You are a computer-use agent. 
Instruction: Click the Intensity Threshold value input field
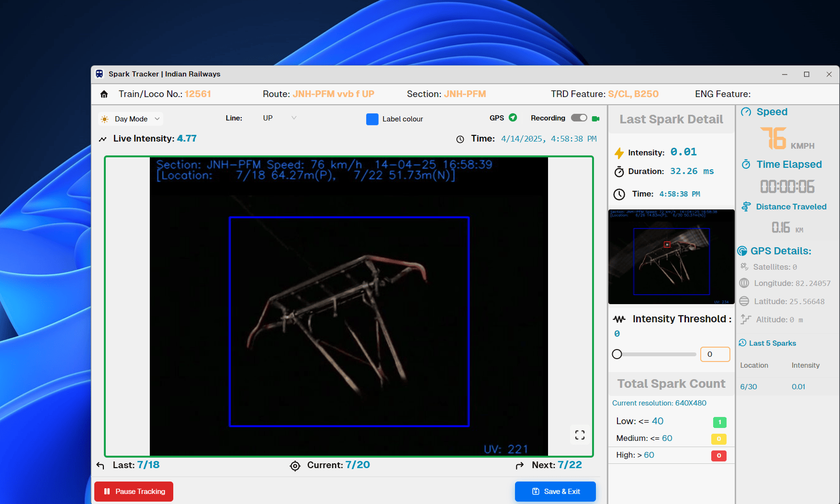(715, 354)
